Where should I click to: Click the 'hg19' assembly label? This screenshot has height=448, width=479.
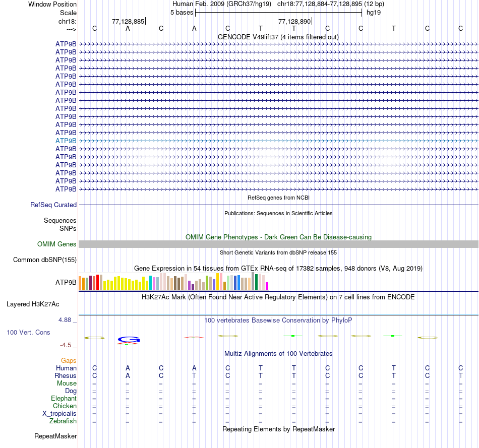click(x=373, y=13)
